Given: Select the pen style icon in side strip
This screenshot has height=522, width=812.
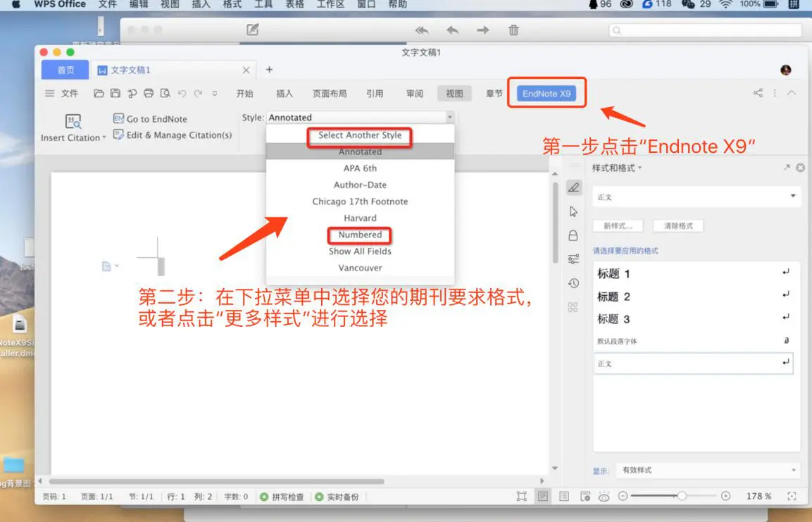Looking at the screenshot, I should [573, 187].
